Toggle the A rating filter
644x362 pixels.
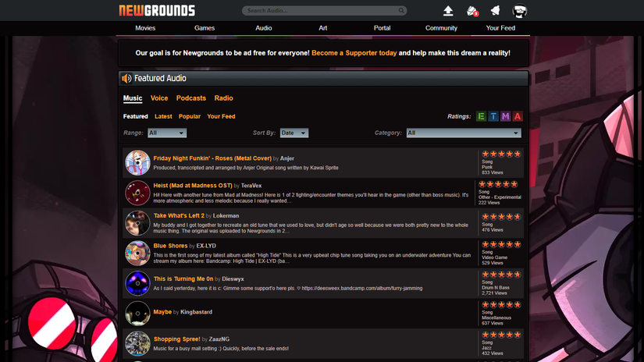518,116
